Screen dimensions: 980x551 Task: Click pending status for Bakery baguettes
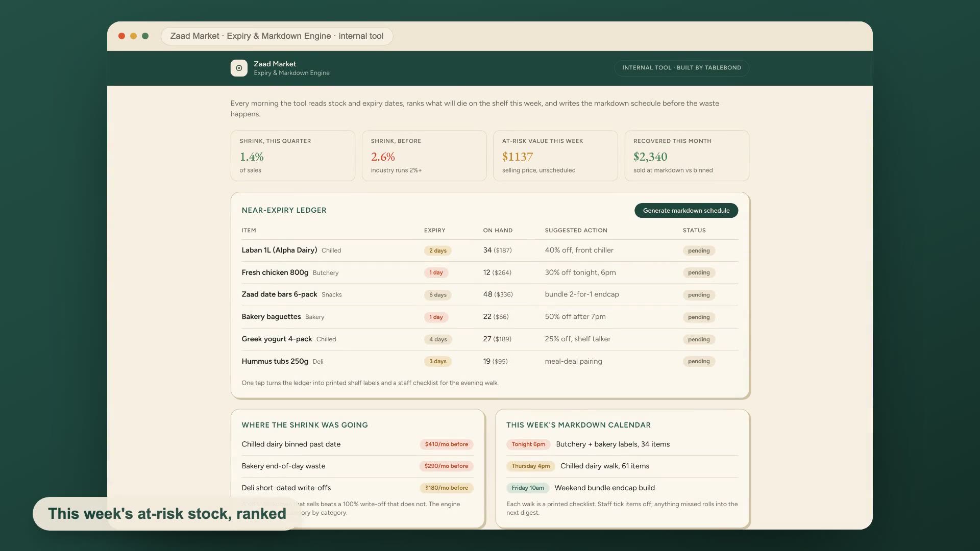pyautogui.click(x=699, y=317)
